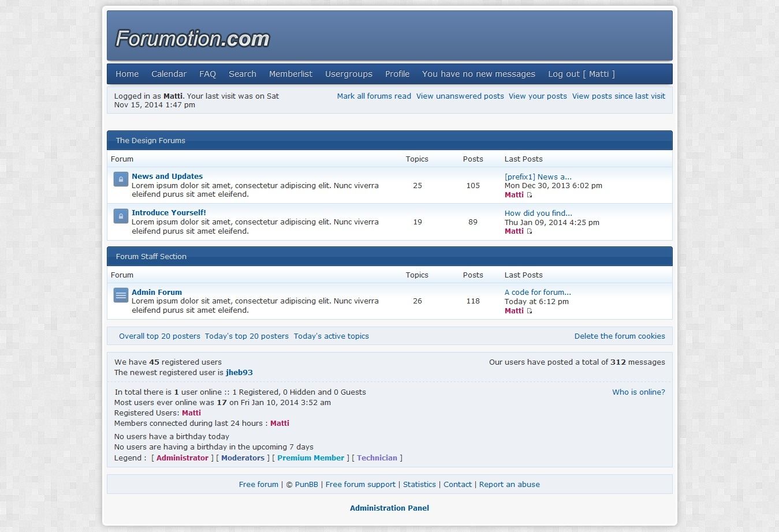Viewport: 779px width, 532px height.
Task: Open the FAQ page
Action: point(207,74)
